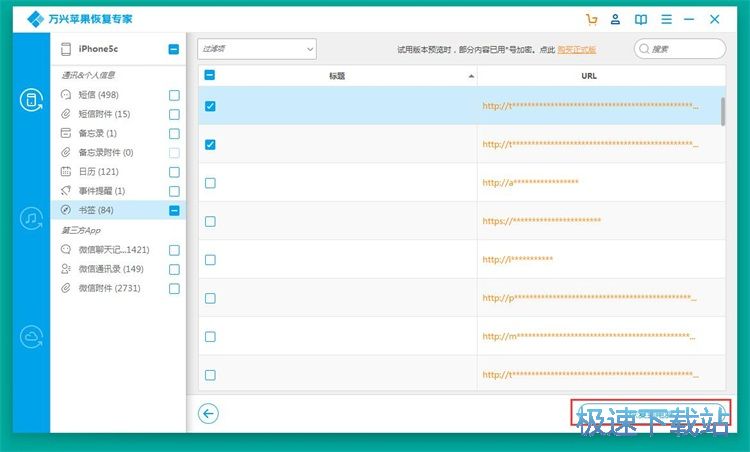Check the https://*** row checkbox
The image size is (750, 452).
(x=210, y=221)
